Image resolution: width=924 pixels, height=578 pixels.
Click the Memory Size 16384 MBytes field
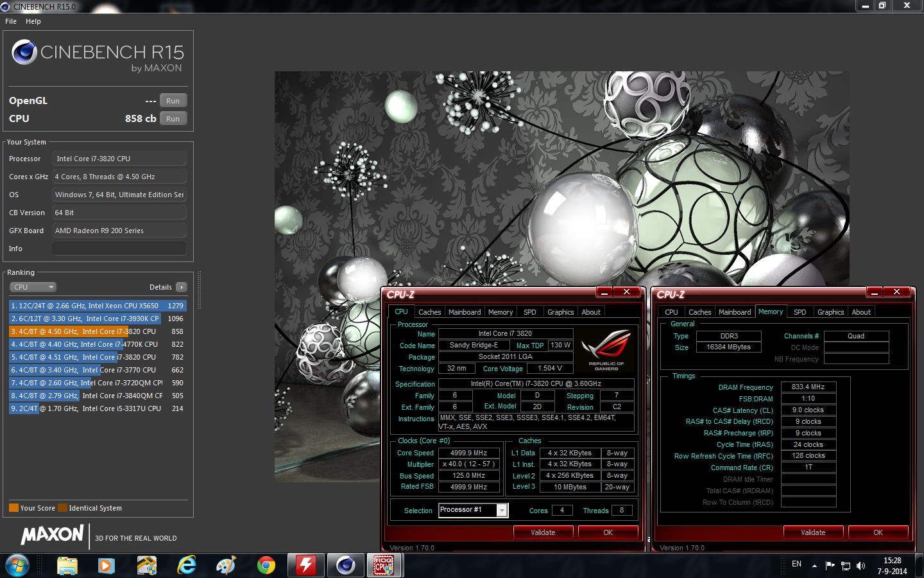click(729, 347)
